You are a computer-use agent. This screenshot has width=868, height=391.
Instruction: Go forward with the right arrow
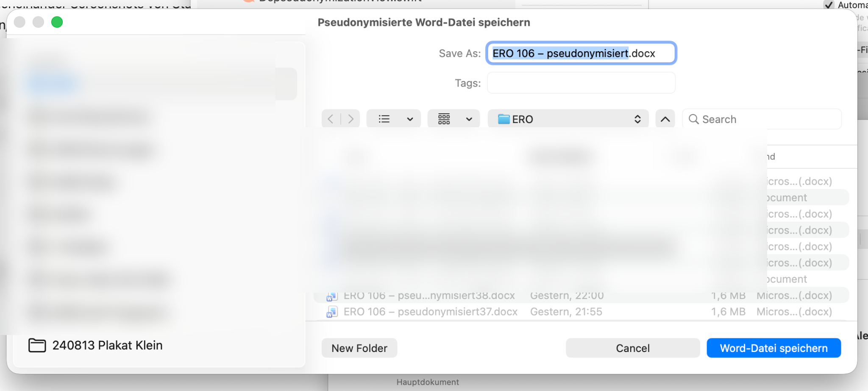coord(351,119)
